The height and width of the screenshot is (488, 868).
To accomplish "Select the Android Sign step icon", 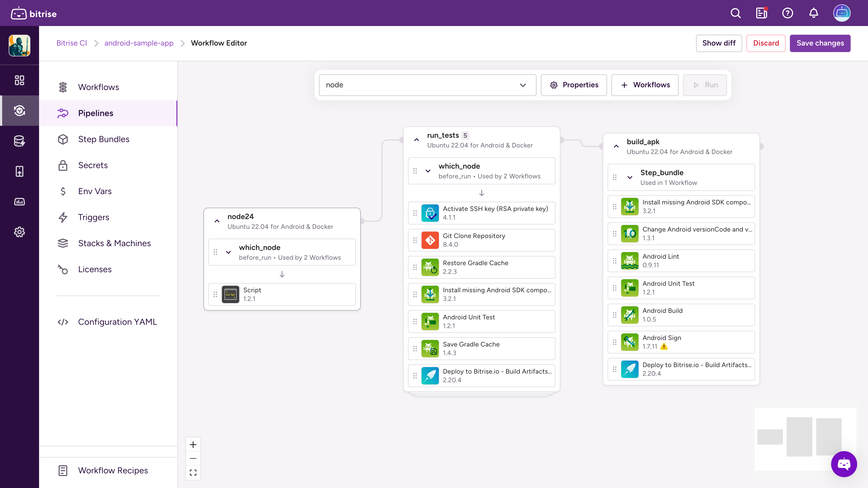I will click(629, 342).
